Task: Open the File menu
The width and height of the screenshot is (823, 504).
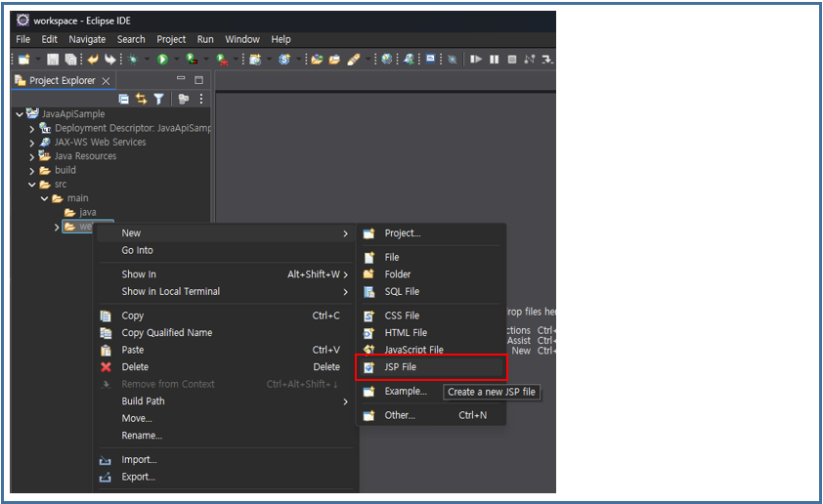Action: pyautogui.click(x=22, y=39)
